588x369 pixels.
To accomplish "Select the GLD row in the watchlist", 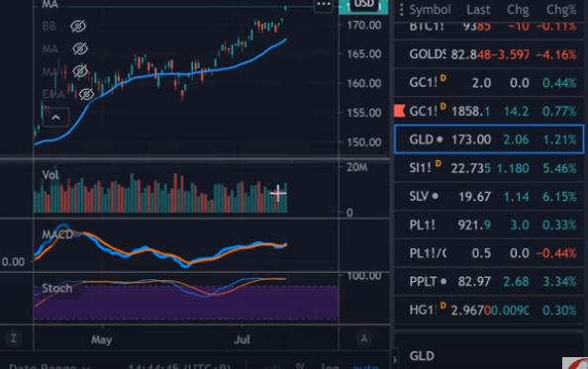I will click(489, 139).
